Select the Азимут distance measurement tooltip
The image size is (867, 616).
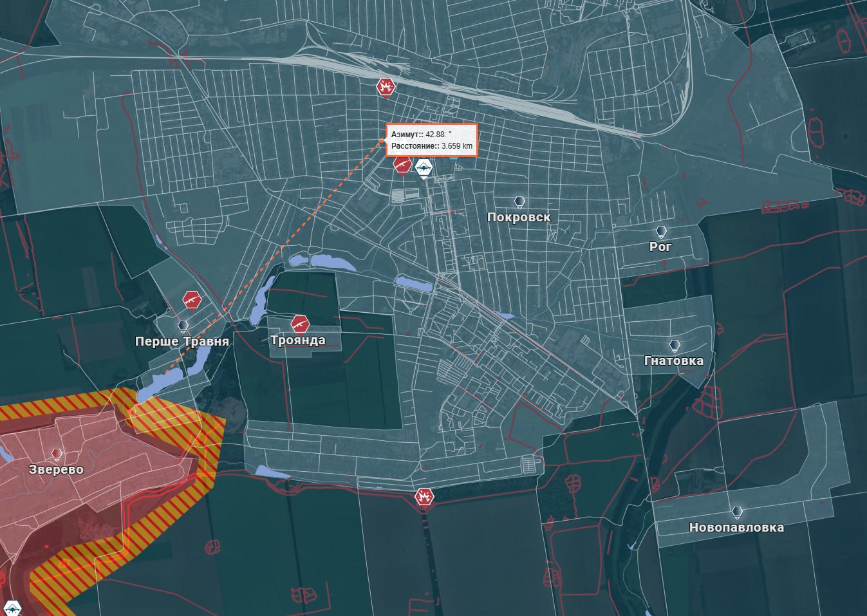[432, 140]
